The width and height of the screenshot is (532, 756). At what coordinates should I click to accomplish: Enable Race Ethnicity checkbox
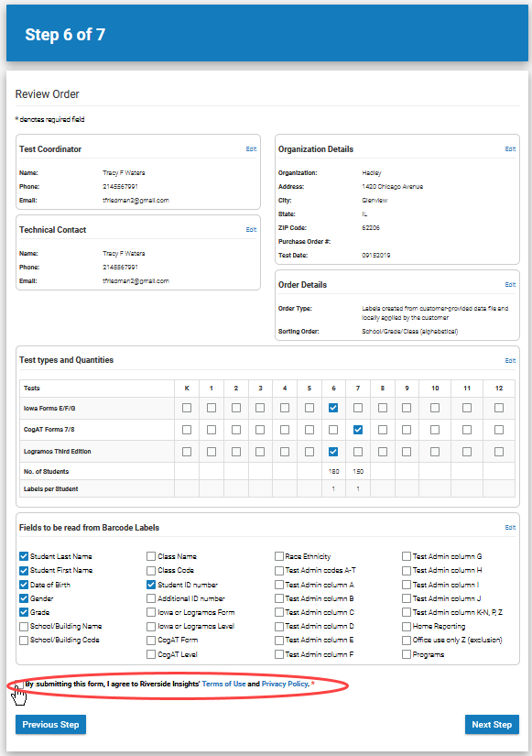(279, 556)
